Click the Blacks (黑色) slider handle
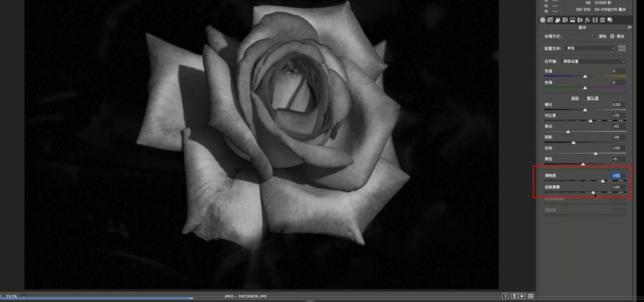This screenshot has width=644, height=302. 583,164
